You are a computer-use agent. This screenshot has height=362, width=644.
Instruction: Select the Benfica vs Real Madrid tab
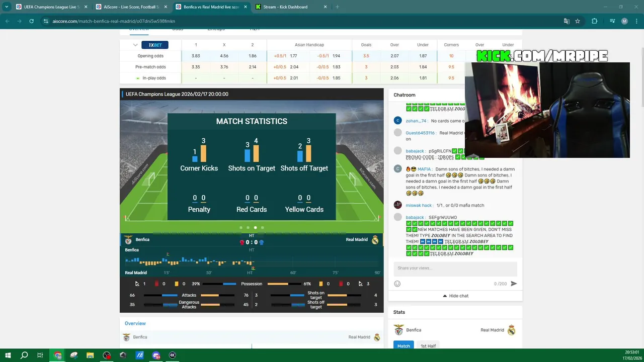211,7
